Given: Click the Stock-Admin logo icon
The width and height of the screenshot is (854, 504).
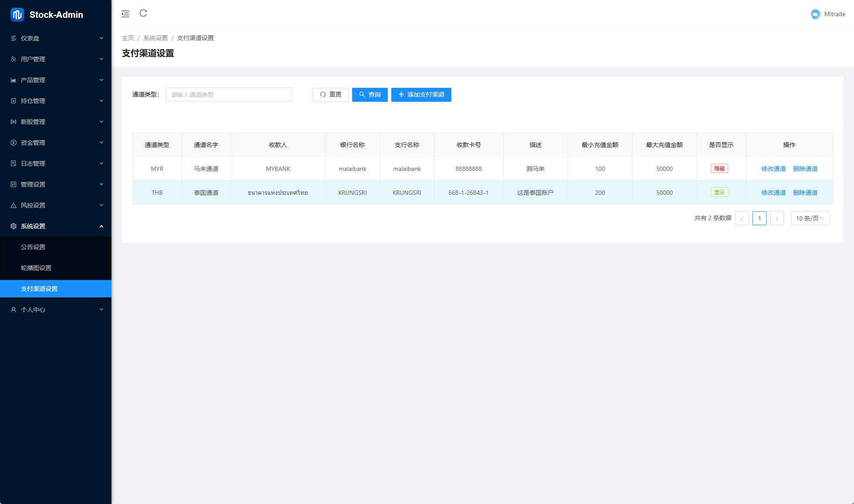Looking at the screenshot, I should click(x=17, y=15).
